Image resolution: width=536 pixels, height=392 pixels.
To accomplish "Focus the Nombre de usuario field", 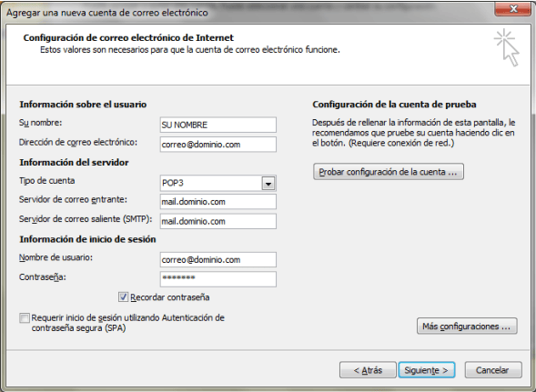I will pyautogui.click(x=218, y=260).
